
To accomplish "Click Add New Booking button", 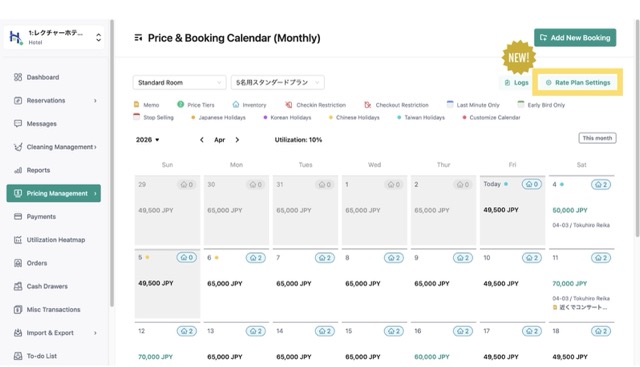I will pos(575,38).
